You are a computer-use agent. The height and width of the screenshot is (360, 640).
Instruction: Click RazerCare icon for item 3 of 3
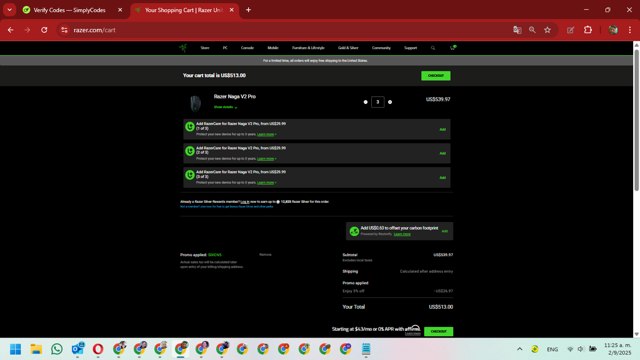click(190, 175)
